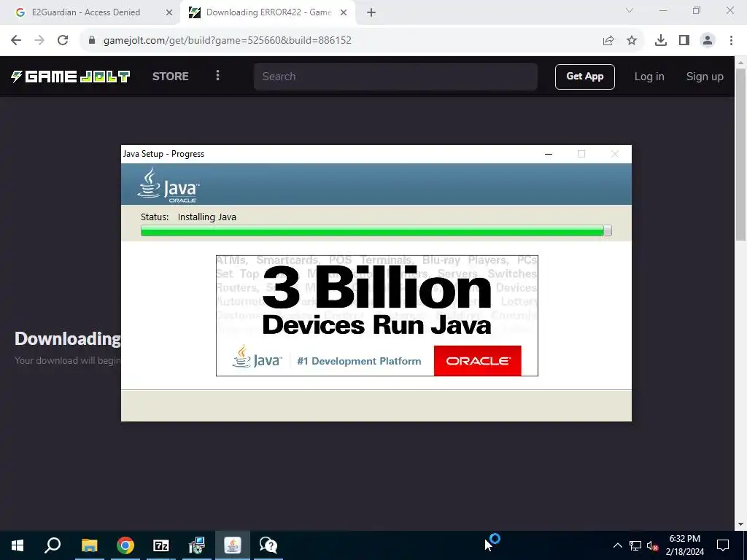Image resolution: width=747 pixels, height=560 pixels.
Task: Open the clock showing 6:32 PM
Action: tap(684, 545)
